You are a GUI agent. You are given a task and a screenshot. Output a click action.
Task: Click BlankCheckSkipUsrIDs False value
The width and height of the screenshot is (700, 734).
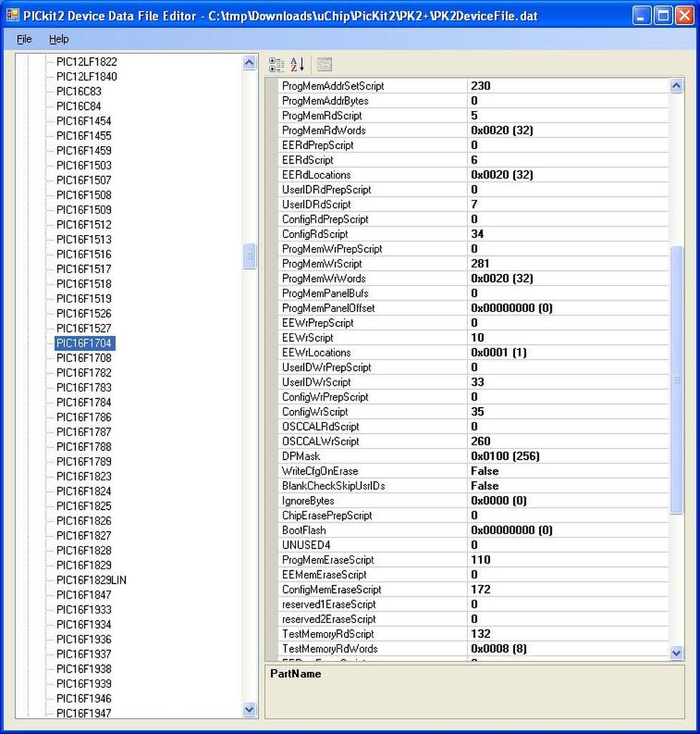485,486
